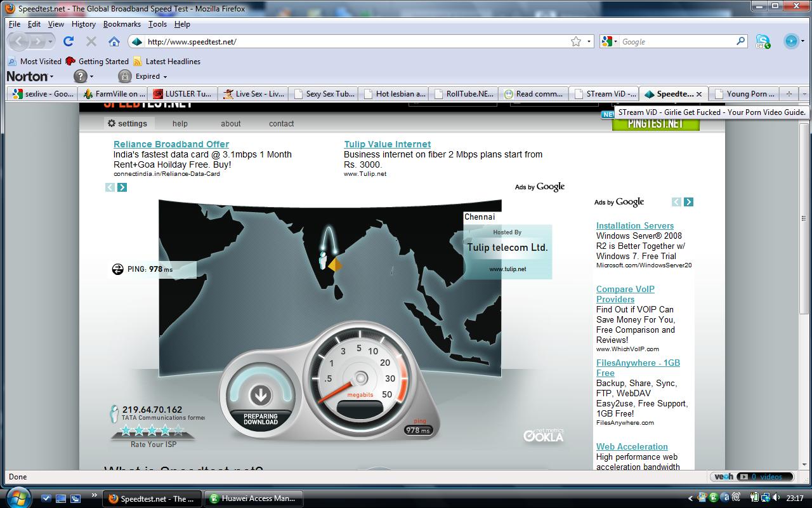The height and width of the screenshot is (508, 812).
Task: Open the list all tabs dropdown
Action: (804, 93)
